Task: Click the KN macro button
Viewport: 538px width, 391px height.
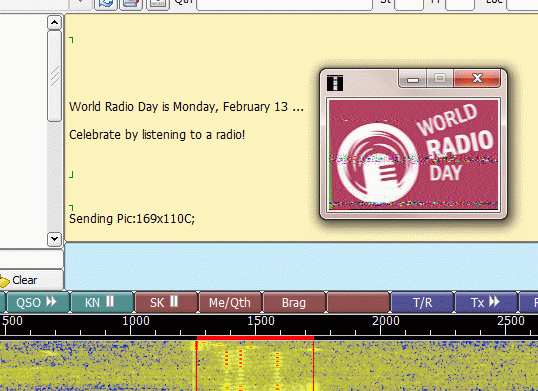Action: (x=102, y=303)
